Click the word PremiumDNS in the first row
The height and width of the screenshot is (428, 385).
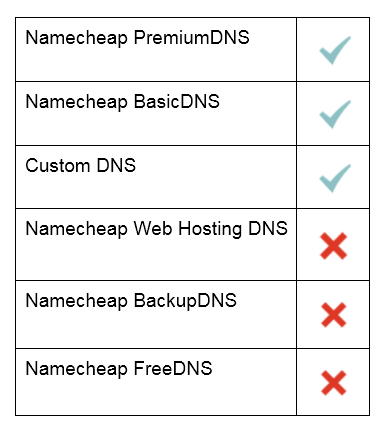tap(191, 38)
